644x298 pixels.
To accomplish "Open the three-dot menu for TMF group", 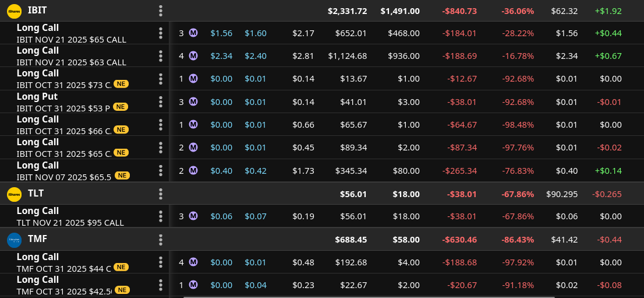I will (161, 240).
